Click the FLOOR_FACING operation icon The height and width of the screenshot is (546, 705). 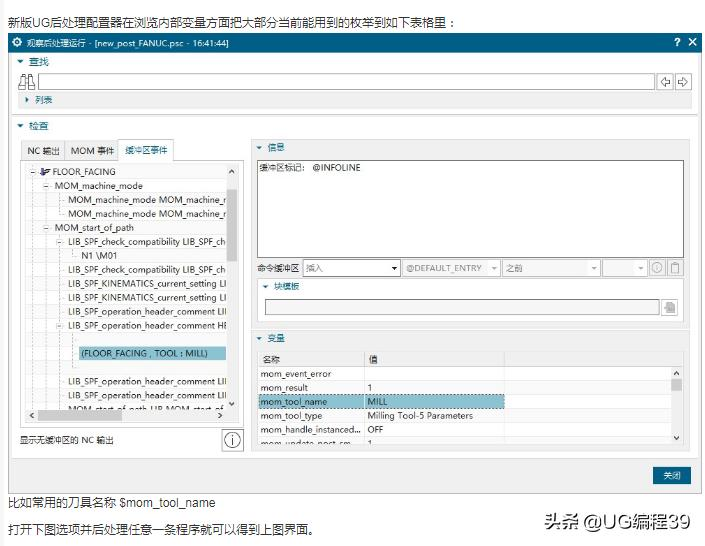pyautogui.click(x=45, y=171)
